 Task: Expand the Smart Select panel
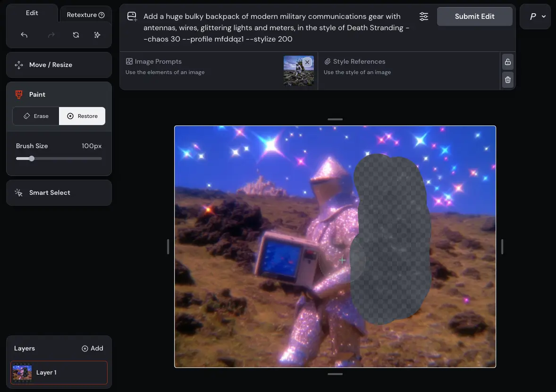[x=59, y=192]
